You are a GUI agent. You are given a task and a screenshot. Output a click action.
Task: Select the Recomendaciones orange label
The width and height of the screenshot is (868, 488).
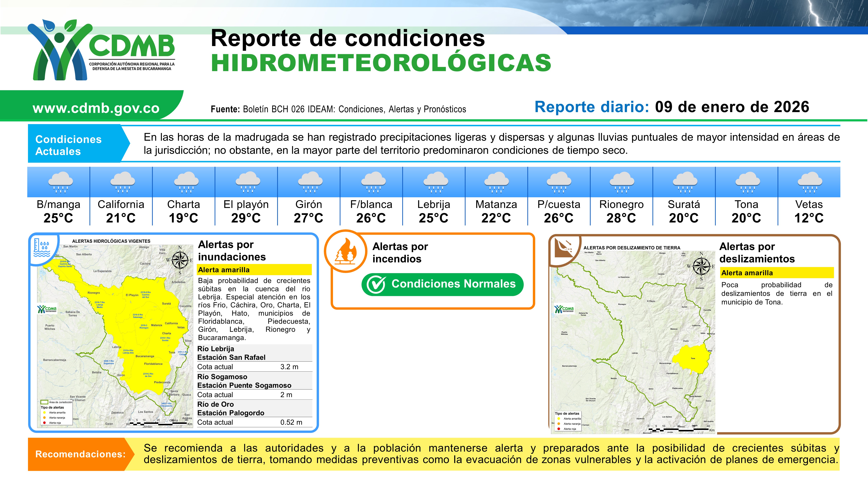coord(80,454)
